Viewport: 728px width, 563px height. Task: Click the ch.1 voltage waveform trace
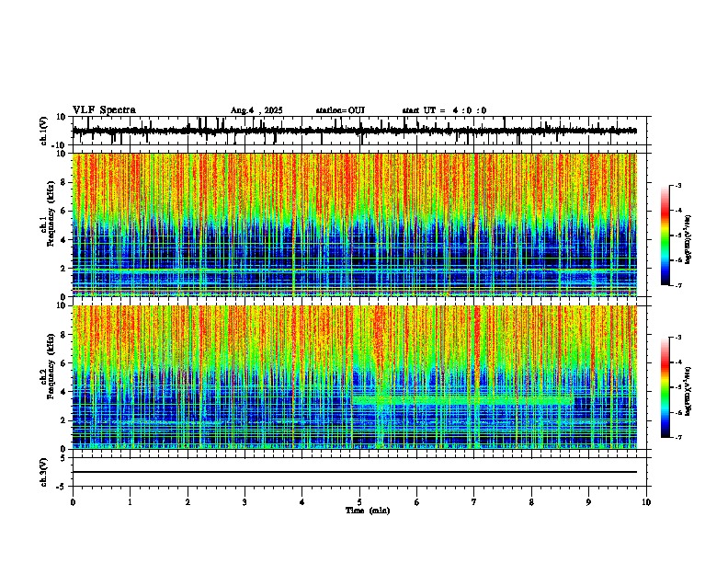click(354, 131)
